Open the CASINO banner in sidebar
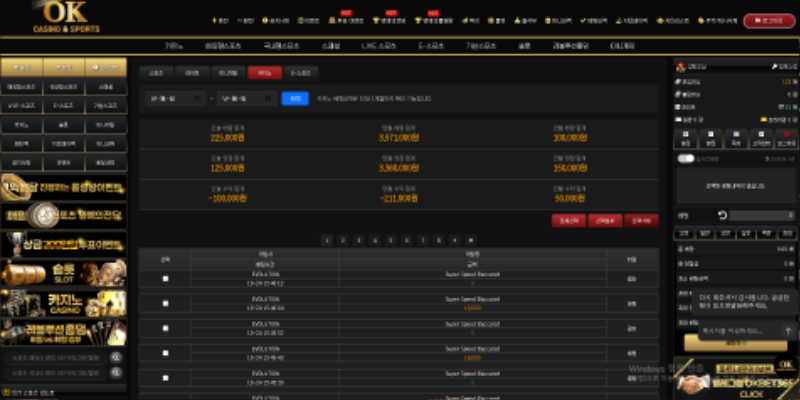The image size is (800, 400). pos(64,303)
